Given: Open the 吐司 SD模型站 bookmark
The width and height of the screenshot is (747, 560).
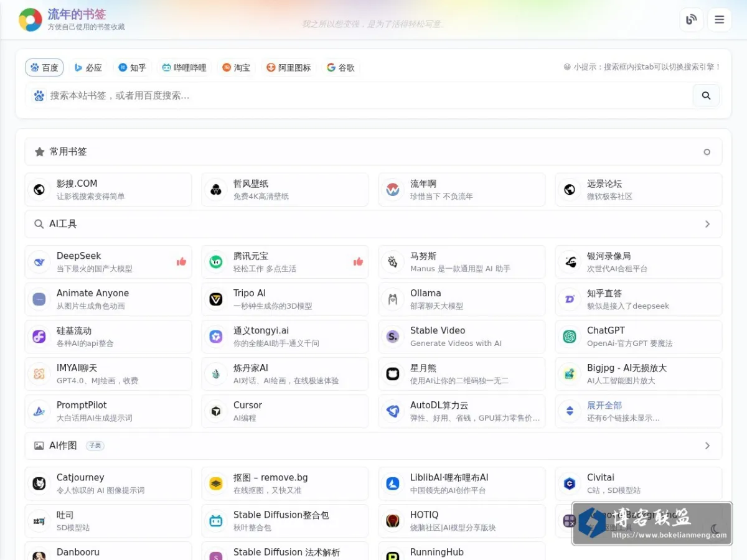Looking at the screenshot, I should pos(108,521).
